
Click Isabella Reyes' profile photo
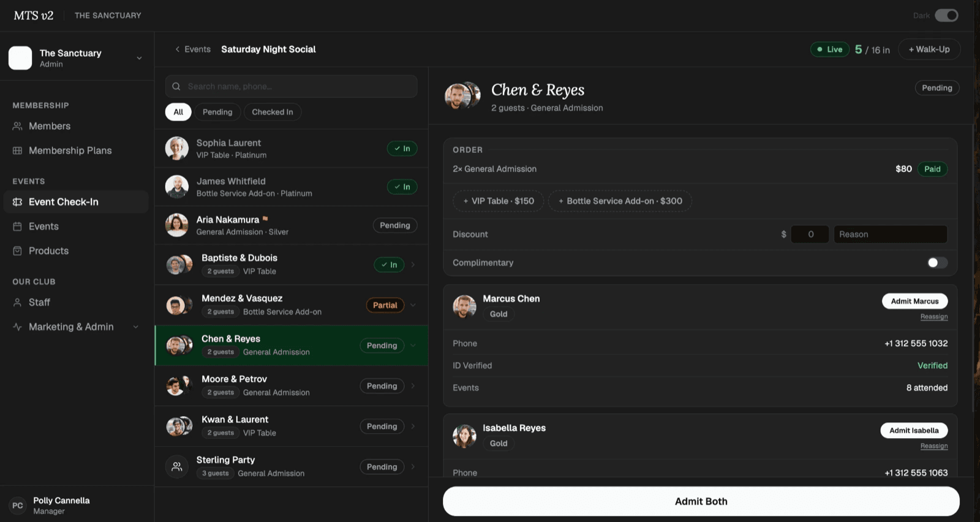(x=464, y=436)
